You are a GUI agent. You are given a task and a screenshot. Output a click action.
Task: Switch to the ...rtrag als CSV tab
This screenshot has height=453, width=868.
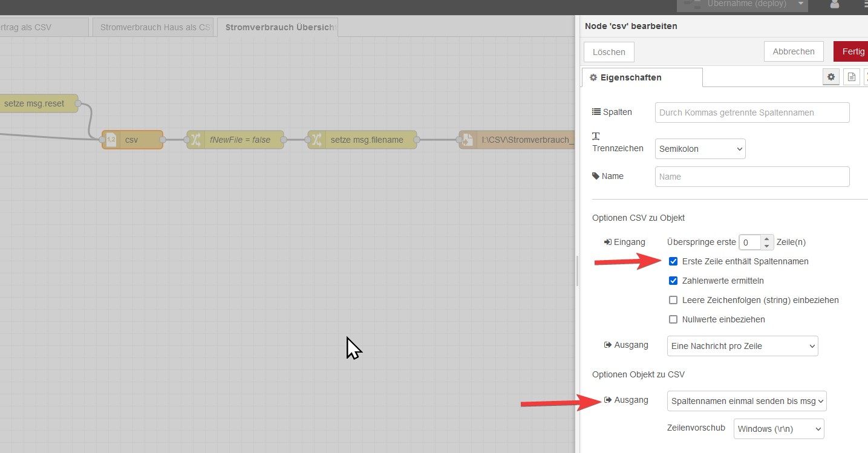pyautogui.click(x=44, y=27)
